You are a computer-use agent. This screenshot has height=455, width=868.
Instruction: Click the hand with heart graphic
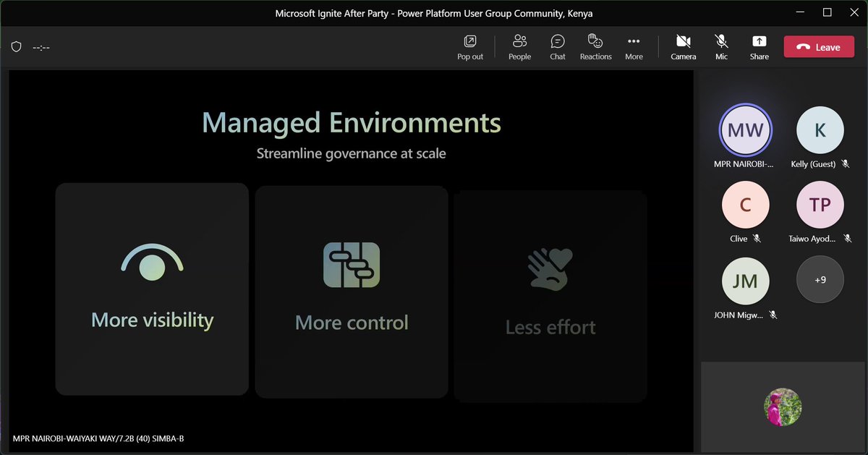[x=550, y=268]
